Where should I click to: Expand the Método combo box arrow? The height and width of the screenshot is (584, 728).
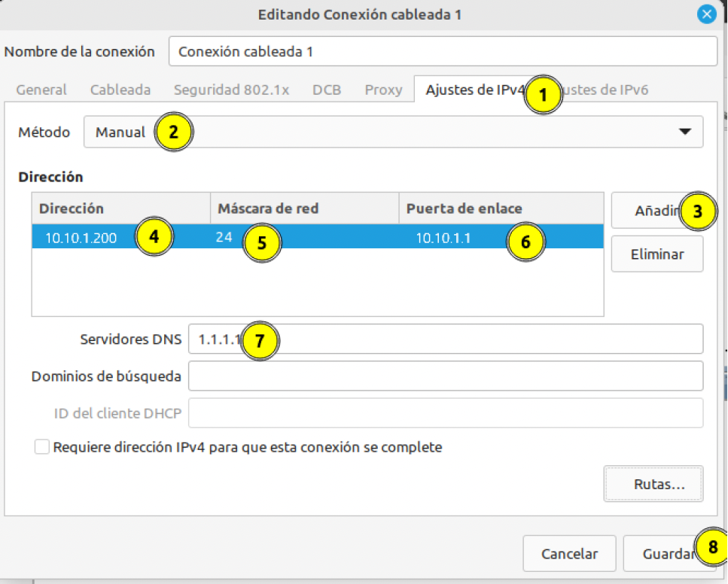(686, 132)
